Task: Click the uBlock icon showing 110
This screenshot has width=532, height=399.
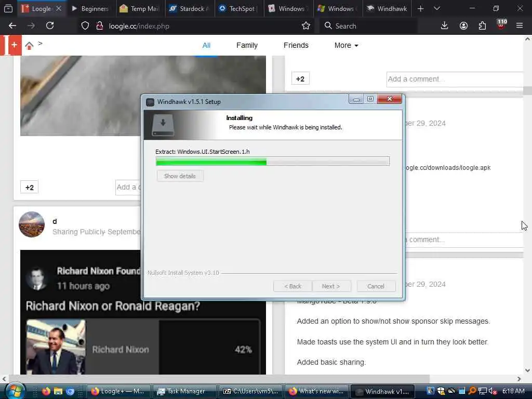Action: [x=501, y=24]
